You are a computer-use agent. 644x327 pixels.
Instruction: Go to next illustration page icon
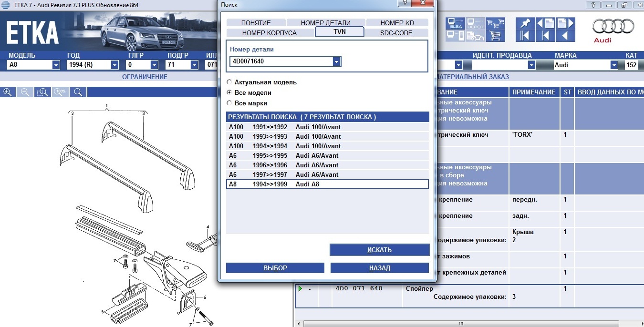tap(565, 23)
